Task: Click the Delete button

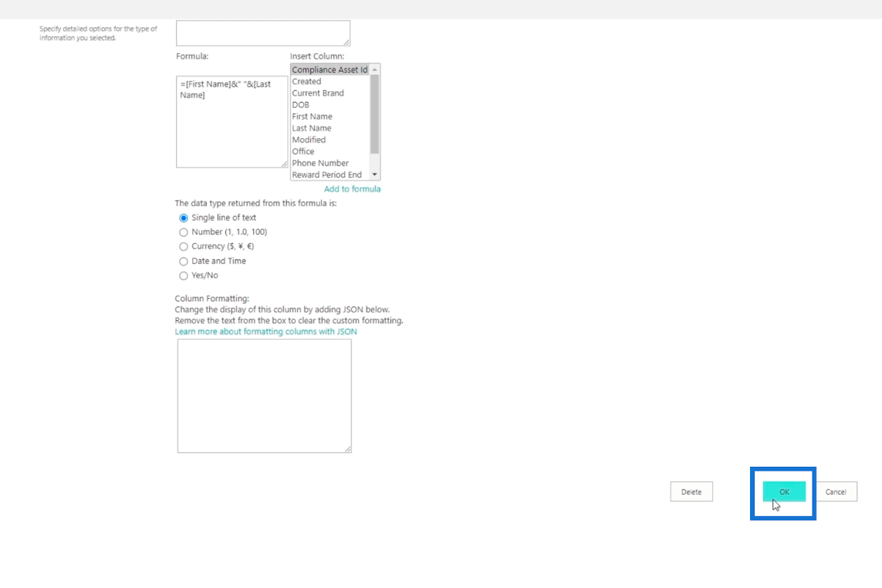Action: pyautogui.click(x=691, y=492)
